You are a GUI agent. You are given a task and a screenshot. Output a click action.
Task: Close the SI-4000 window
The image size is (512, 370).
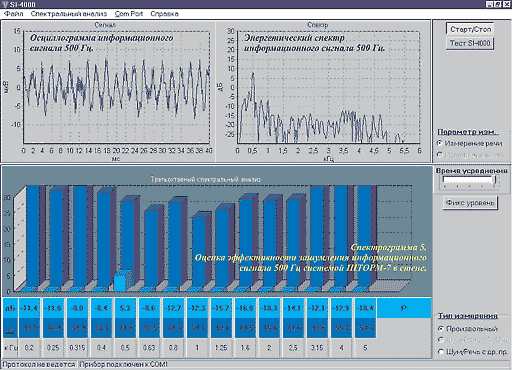click(x=506, y=4)
